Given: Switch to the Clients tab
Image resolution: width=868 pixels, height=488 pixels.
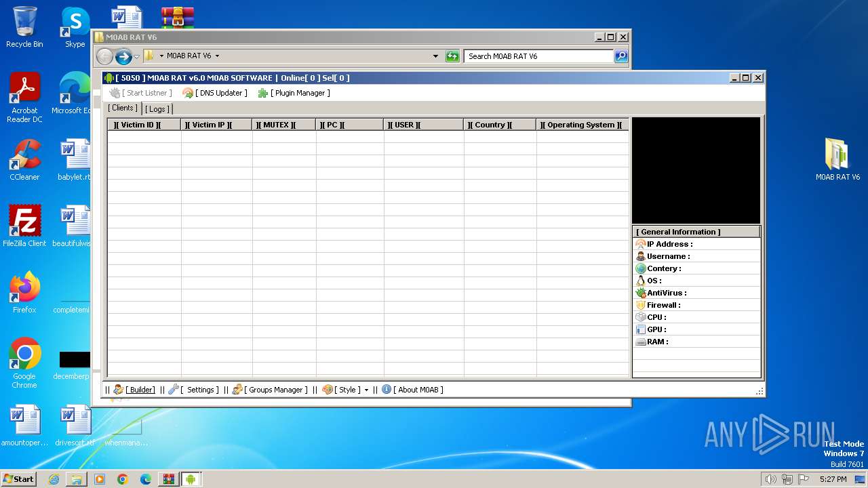Looking at the screenshot, I should point(123,108).
